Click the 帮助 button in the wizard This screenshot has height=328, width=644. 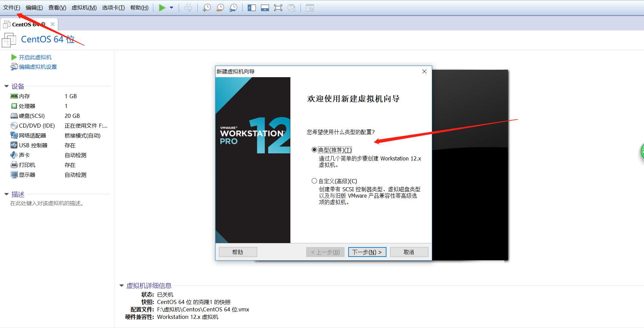(238, 252)
